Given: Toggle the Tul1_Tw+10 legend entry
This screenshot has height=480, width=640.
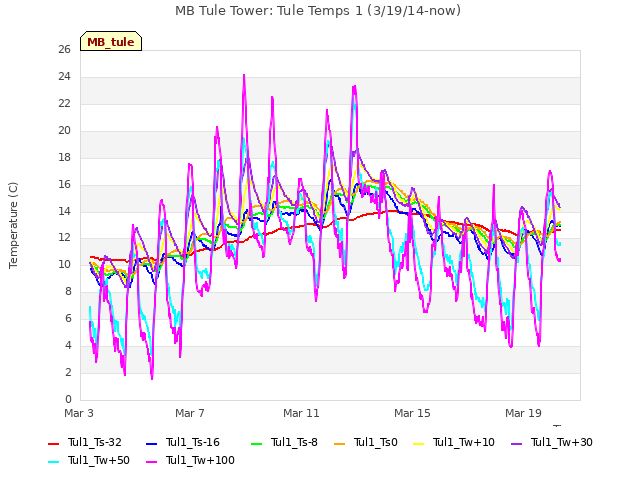Looking at the screenshot, I should click(x=454, y=442).
